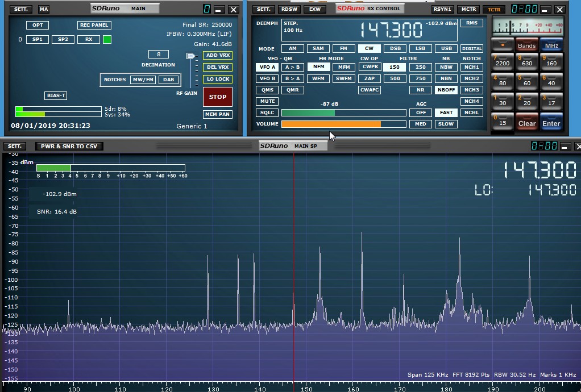The height and width of the screenshot is (392, 581).
Task: Select FM demodulation mode
Action: [343, 48]
